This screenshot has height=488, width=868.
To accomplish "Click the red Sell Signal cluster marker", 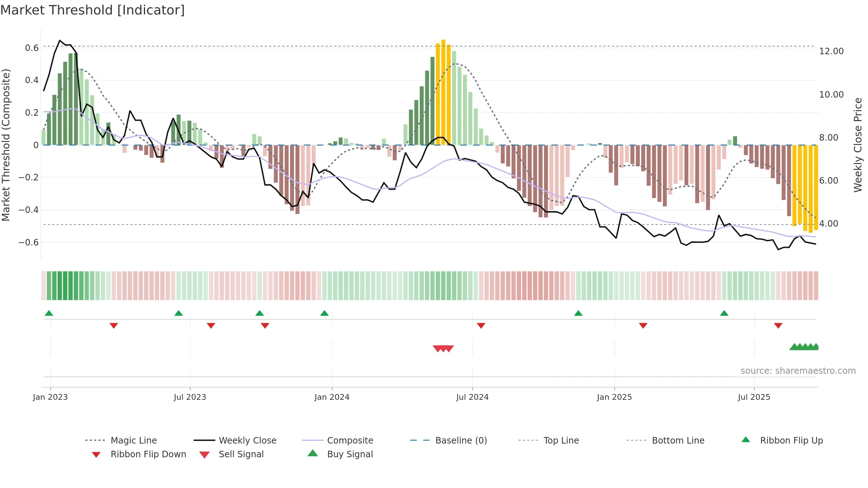I will pyautogui.click(x=443, y=348).
